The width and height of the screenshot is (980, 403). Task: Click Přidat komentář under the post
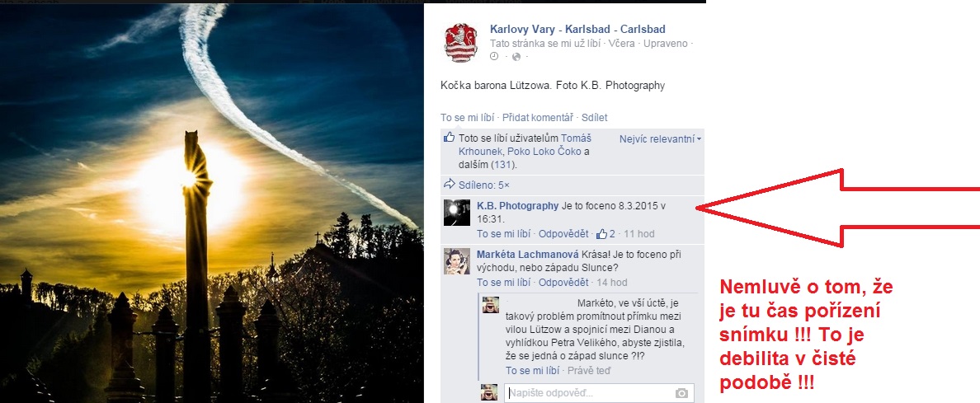pyautogui.click(x=538, y=118)
